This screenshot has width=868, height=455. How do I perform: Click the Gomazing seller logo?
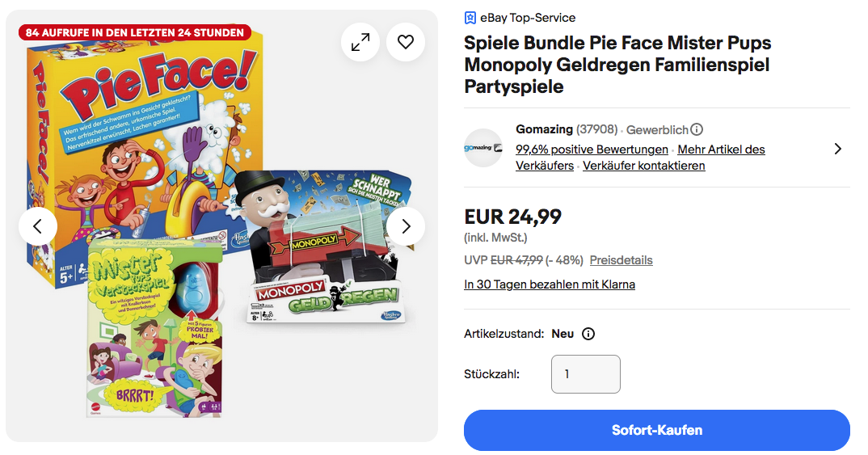[x=483, y=148]
